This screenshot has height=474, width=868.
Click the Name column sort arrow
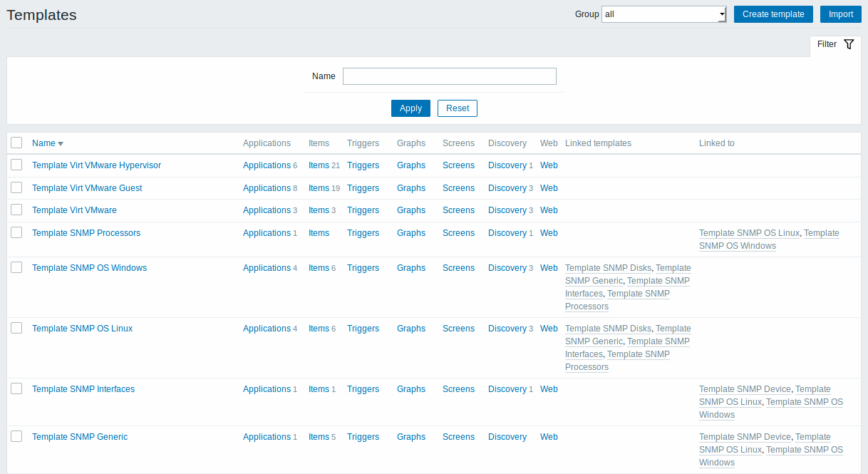(61, 144)
